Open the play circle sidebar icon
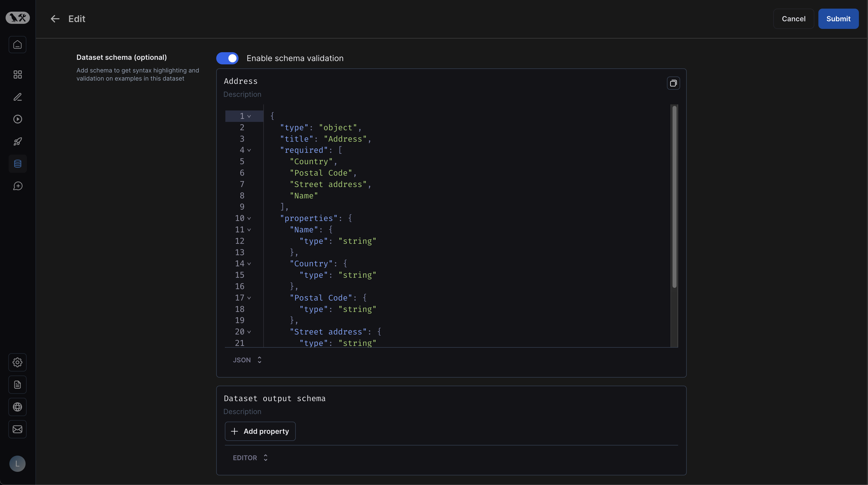The height and width of the screenshot is (485, 868). tap(17, 119)
